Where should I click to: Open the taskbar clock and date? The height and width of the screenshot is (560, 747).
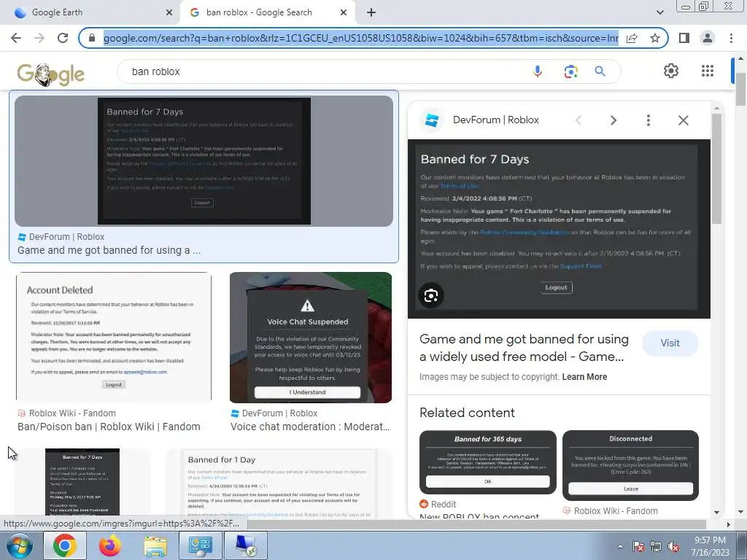click(710, 546)
